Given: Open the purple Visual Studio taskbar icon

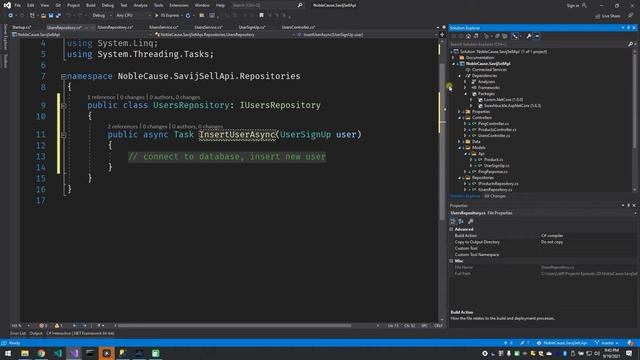Looking at the screenshot, I should pyautogui.click(x=74, y=353).
